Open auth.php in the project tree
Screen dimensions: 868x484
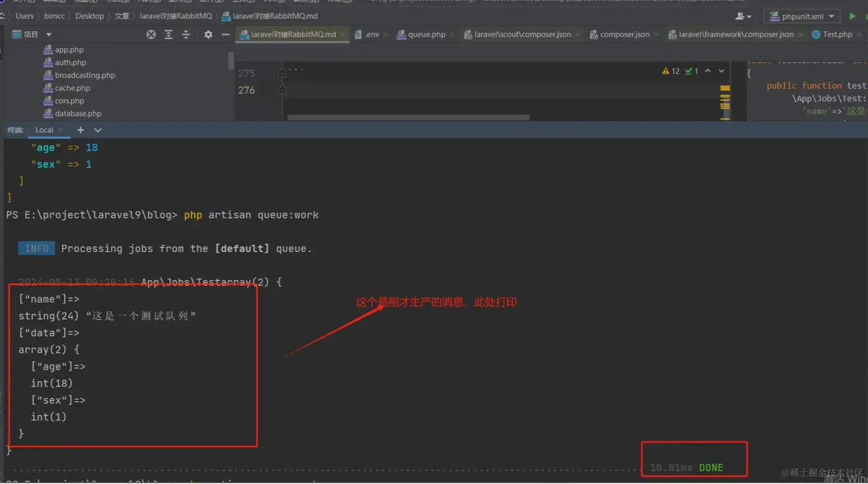64,63
